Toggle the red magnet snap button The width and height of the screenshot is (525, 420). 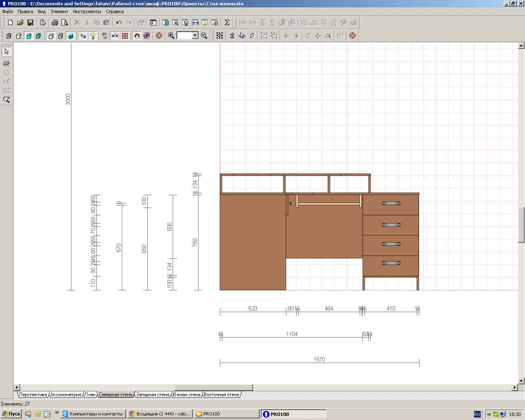click(x=137, y=36)
